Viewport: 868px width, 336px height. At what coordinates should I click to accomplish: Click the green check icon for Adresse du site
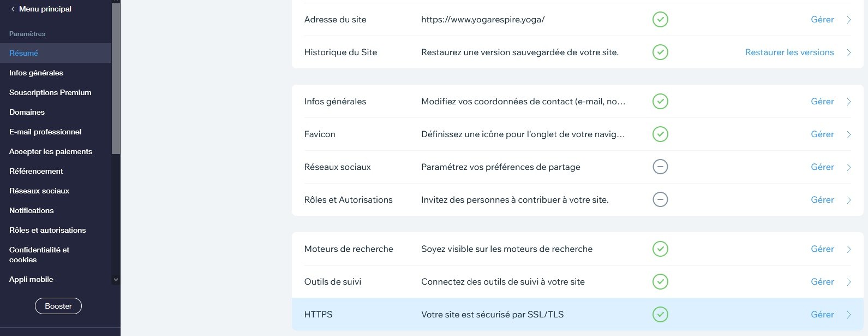click(660, 20)
